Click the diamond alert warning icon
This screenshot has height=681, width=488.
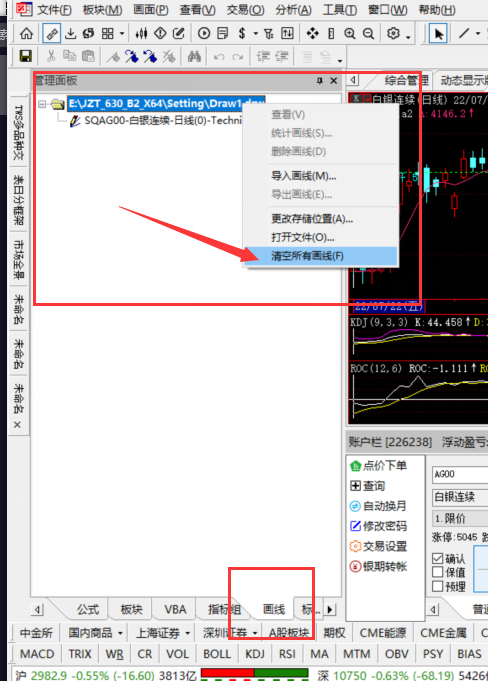click(x=160, y=33)
